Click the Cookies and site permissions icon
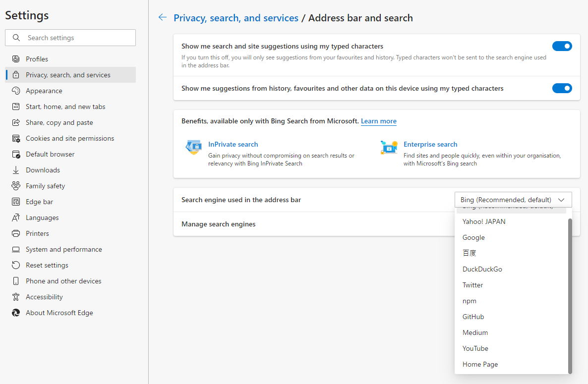Screen dimensions: 588x384 coord(16,138)
